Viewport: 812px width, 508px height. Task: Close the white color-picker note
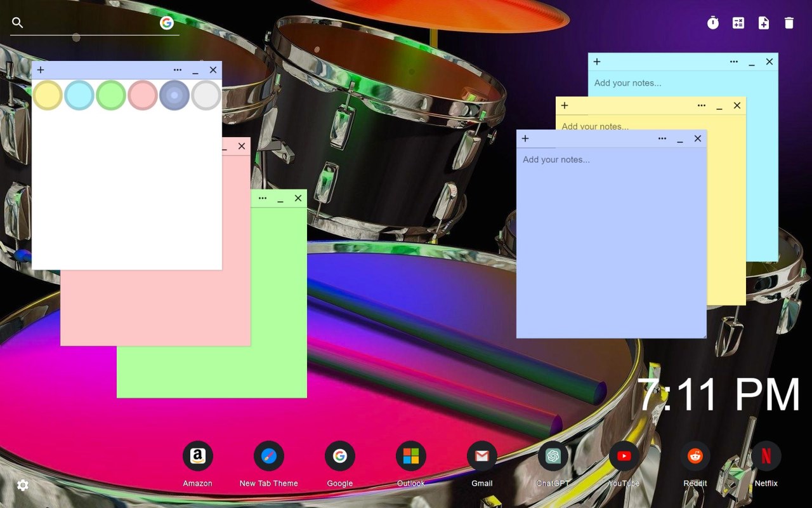[213, 70]
